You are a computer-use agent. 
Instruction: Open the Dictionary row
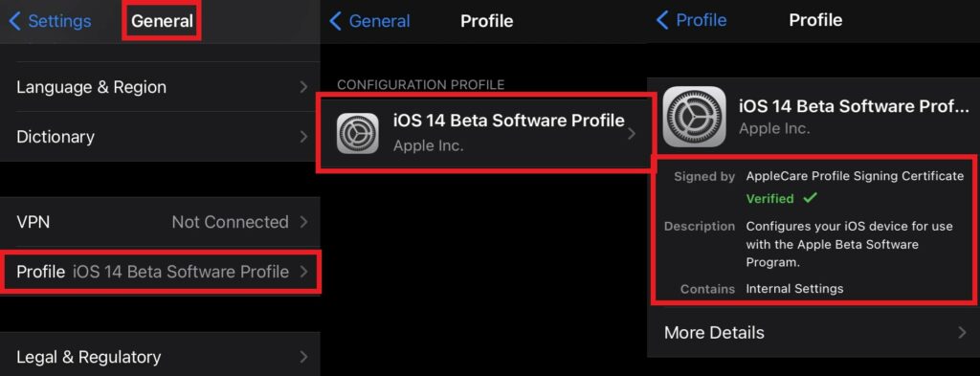[160, 137]
